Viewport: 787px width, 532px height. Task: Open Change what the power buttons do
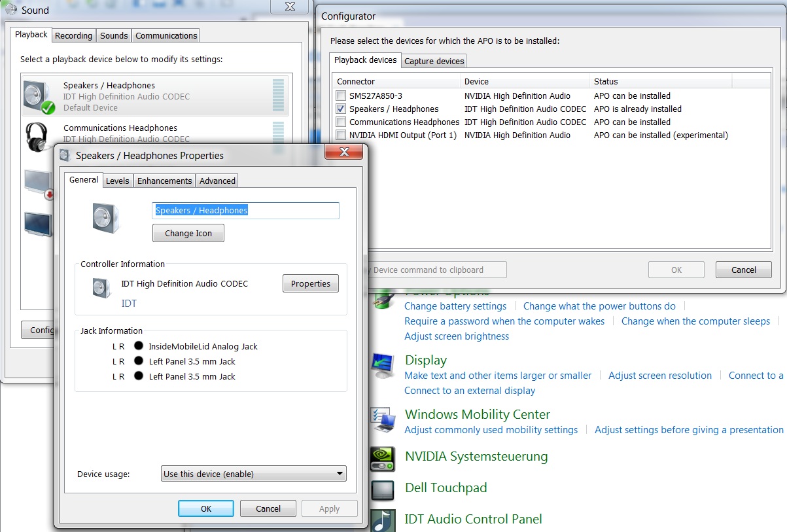(x=599, y=306)
